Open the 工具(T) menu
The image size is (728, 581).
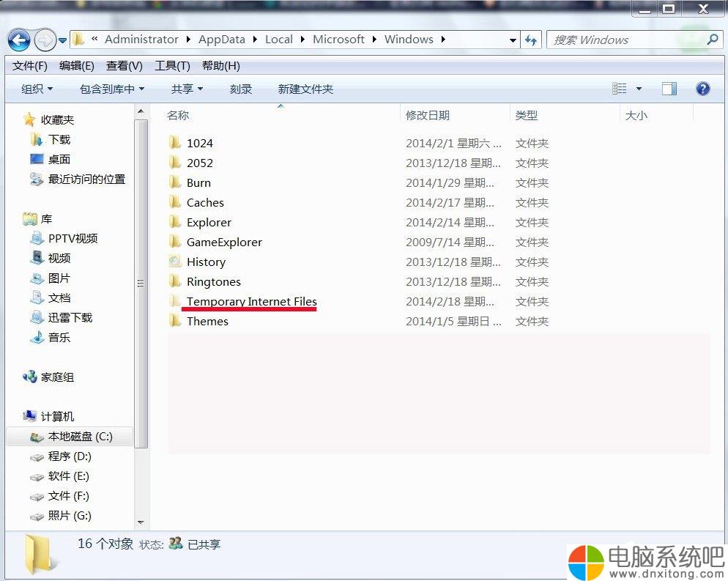point(172,66)
